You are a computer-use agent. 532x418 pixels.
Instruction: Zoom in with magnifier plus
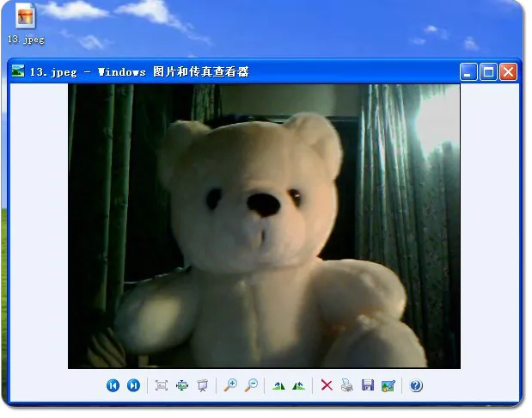pyautogui.click(x=230, y=385)
